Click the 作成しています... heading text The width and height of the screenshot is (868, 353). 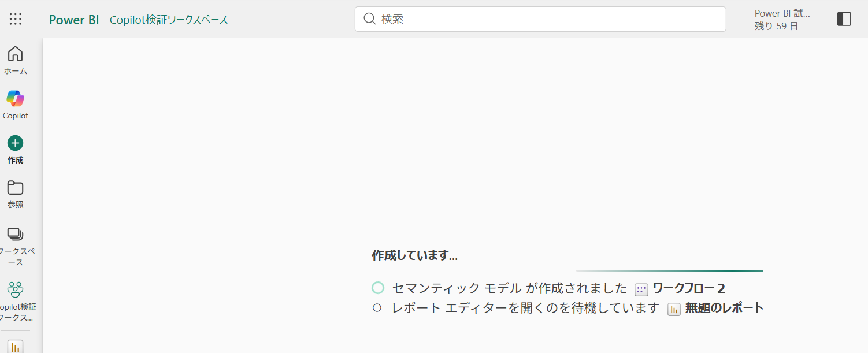point(414,255)
